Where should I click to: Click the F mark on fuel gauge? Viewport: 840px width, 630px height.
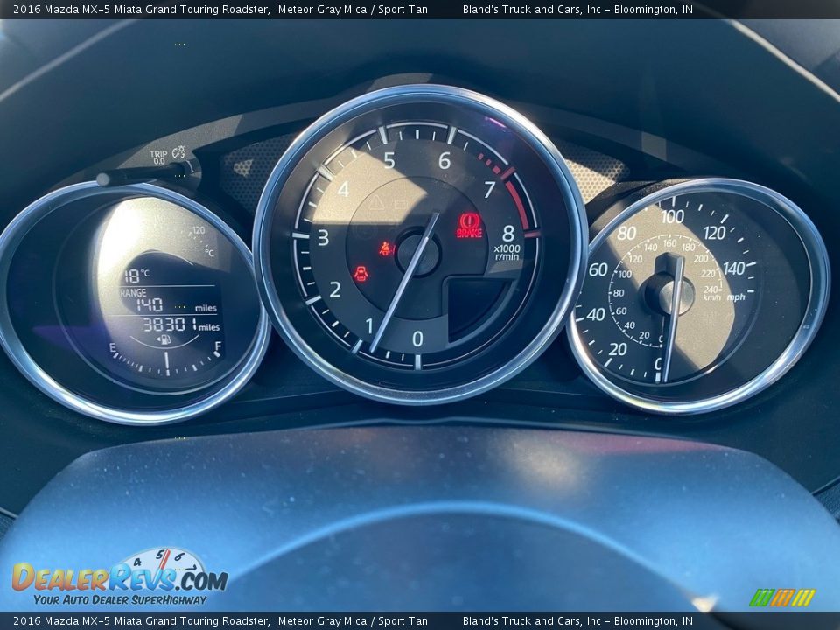click(218, 346)
